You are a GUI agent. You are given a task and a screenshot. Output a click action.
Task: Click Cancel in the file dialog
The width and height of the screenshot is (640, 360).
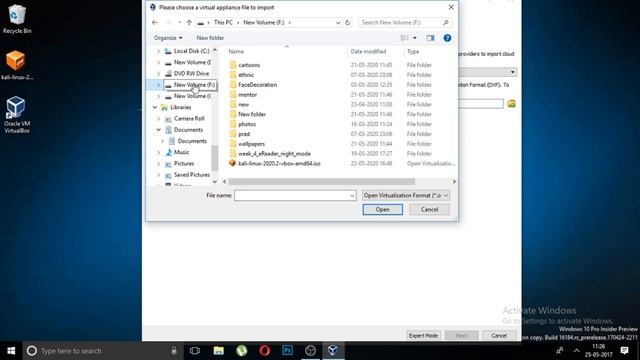point(429,209)
